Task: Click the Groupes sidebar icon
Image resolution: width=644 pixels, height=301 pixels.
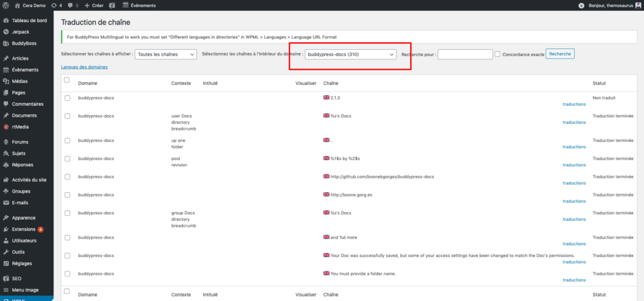Action: coord(6,191)
